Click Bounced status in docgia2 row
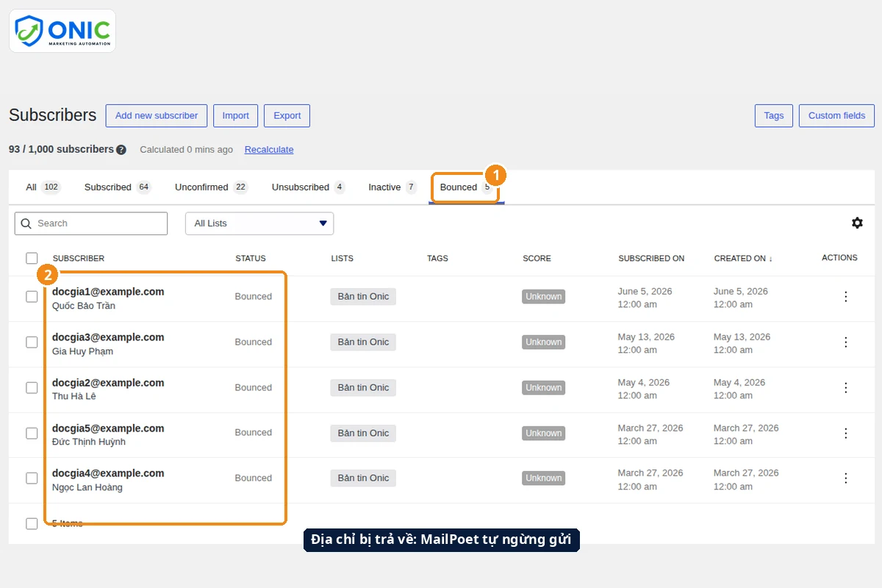The width and height of the screenshot is (882, 588). tap(254, 388)
